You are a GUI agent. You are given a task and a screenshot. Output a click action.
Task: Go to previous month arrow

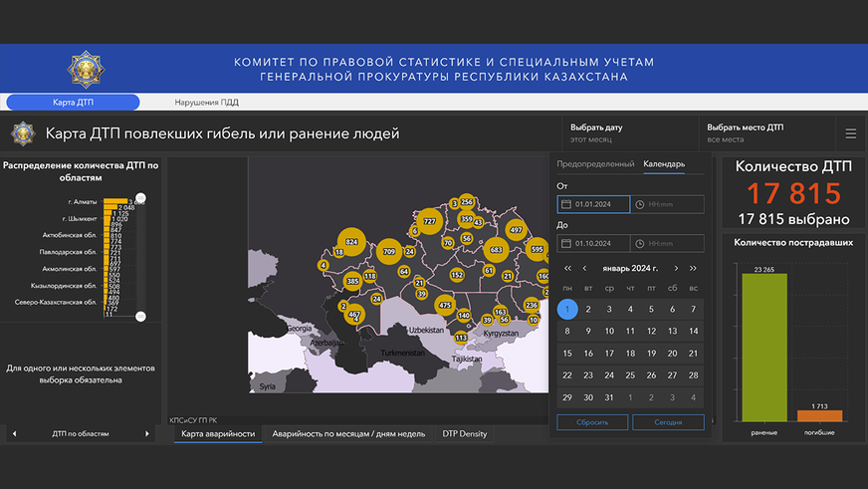click(584, 268)
